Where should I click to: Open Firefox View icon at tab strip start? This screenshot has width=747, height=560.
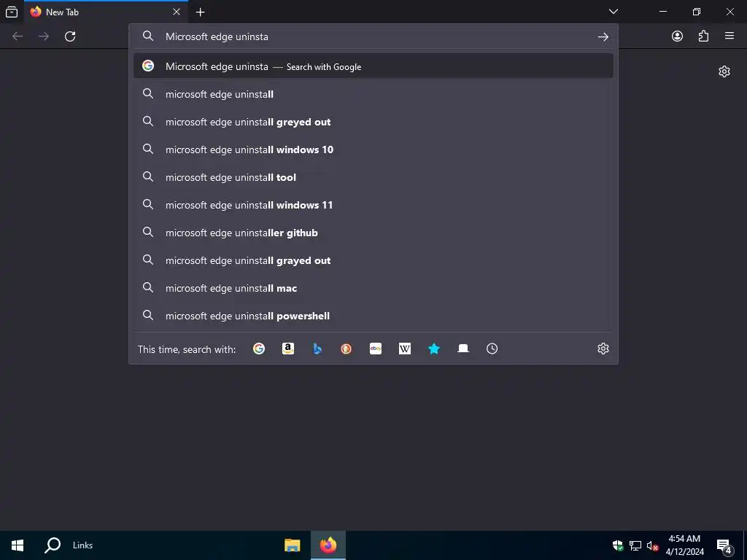(12, 12)
